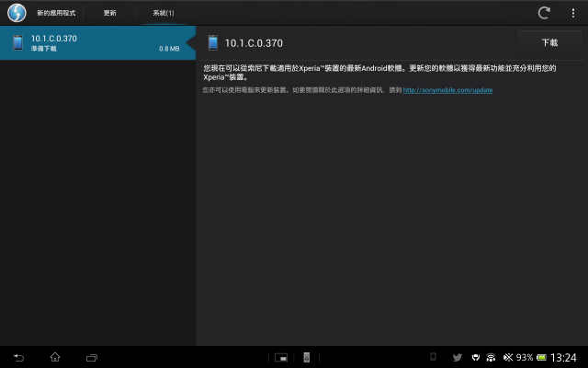Tap the battery status icon

pyautogui.click(x=541, y=358)
